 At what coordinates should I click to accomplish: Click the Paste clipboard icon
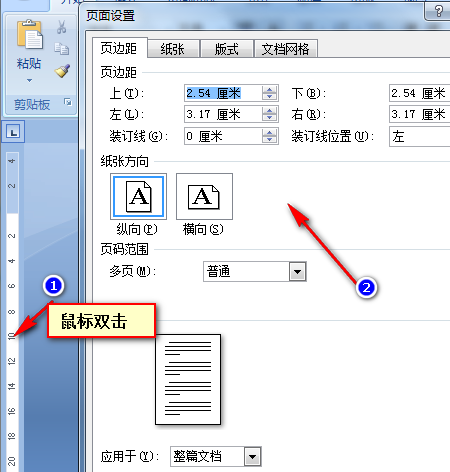pos(30,35)
